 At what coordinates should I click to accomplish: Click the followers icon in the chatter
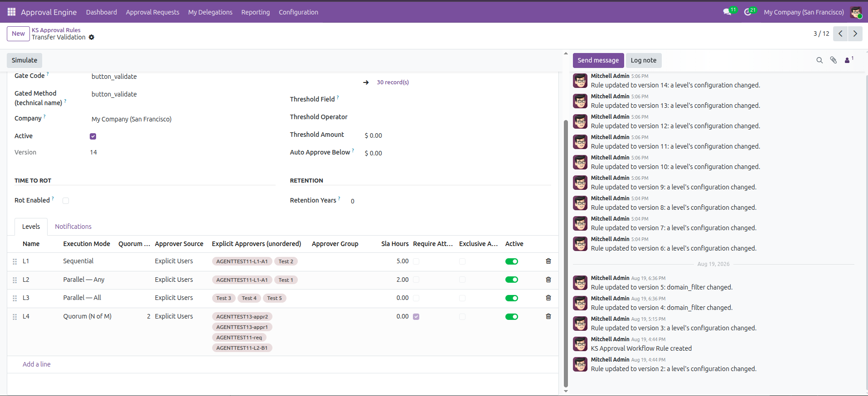click(849, 60)
